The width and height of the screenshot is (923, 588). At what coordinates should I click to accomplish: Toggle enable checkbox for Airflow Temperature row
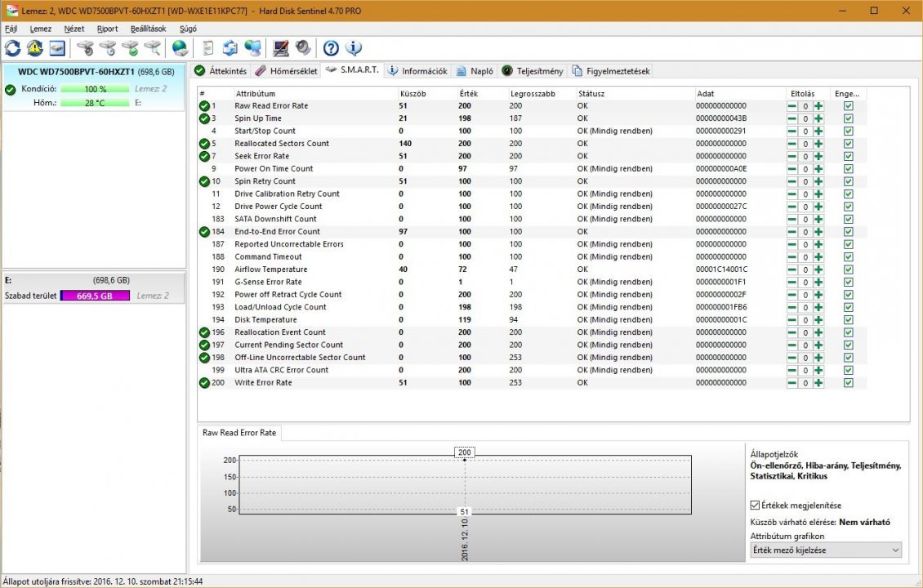[848, 269]
